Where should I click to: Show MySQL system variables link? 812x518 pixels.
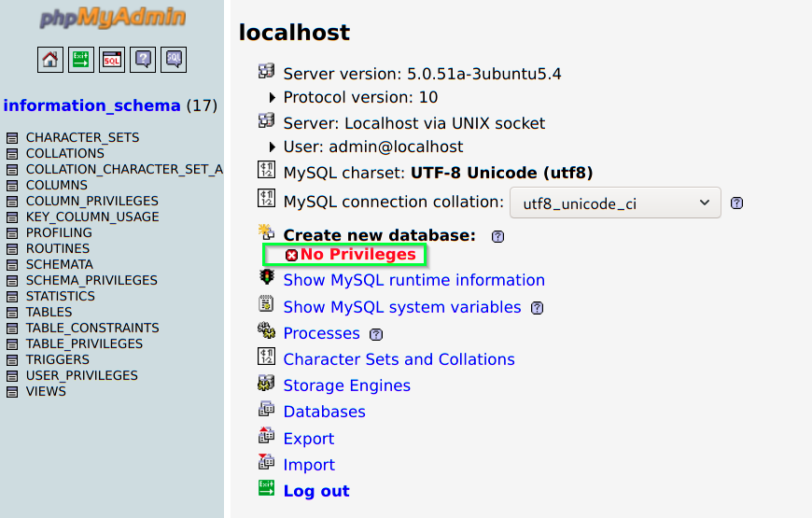[x=402, y=307]
